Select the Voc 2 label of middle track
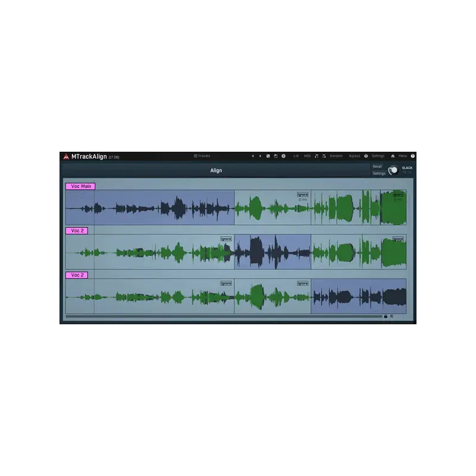476x476 pixels. 77,231
